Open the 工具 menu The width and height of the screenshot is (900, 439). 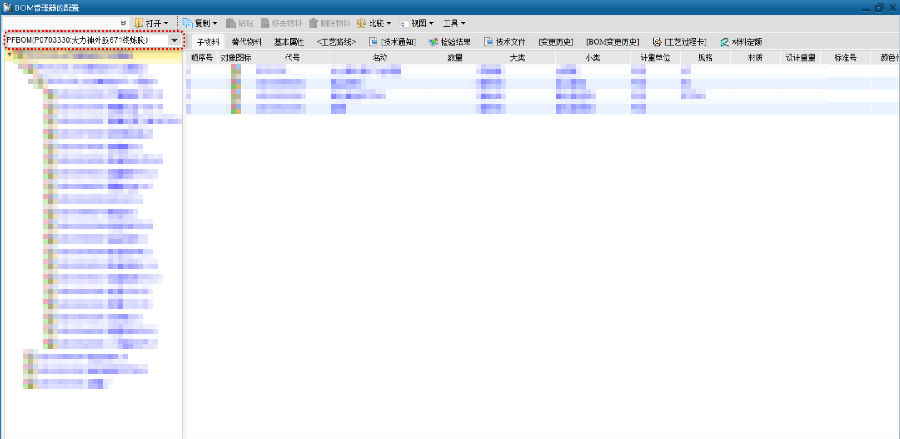pyautogui.click(x=453, y=23)
